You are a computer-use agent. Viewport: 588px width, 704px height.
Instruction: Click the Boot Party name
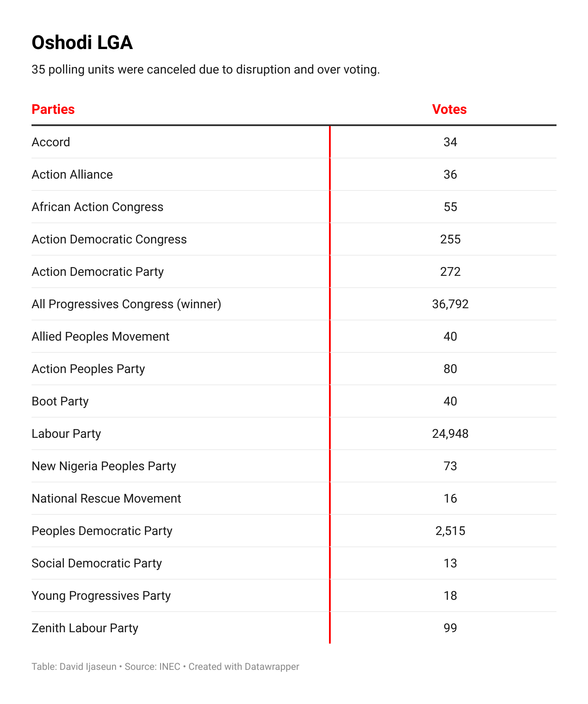pyautogui.click(x=60, y=401)
